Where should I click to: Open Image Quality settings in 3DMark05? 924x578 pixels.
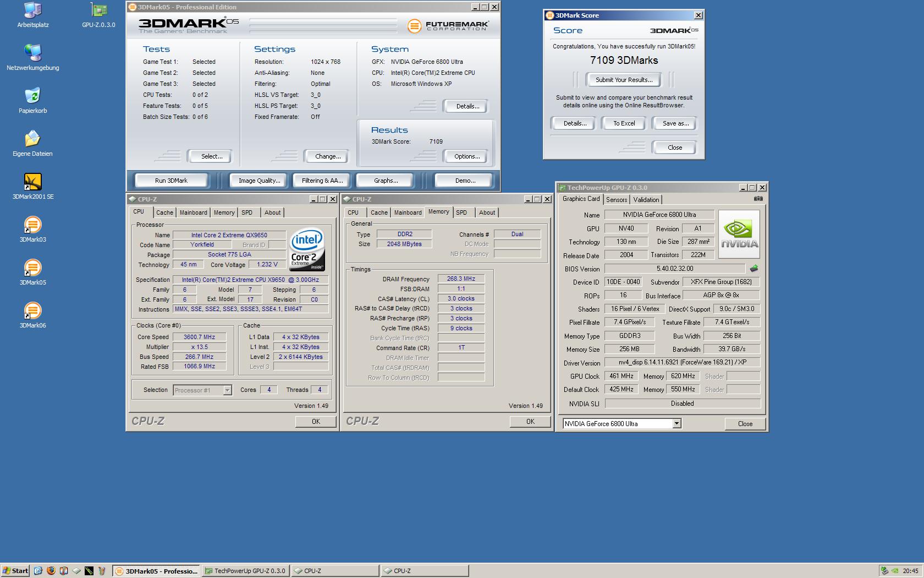click(x=259, y=181)
